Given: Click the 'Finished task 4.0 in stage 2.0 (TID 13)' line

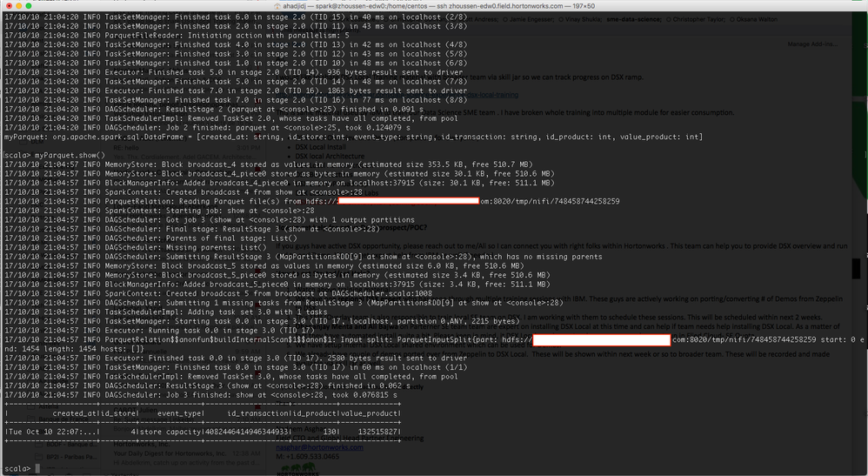Looking at the screenshot, I should click(x=236, y=45).
